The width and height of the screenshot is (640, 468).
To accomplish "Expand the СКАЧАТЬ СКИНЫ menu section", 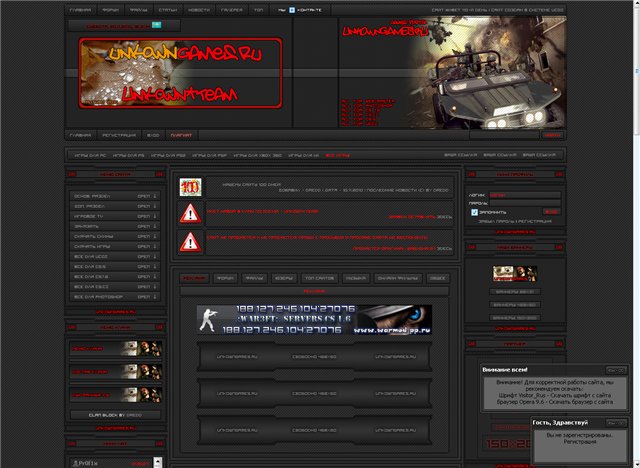I will click(x=115, y=236).
